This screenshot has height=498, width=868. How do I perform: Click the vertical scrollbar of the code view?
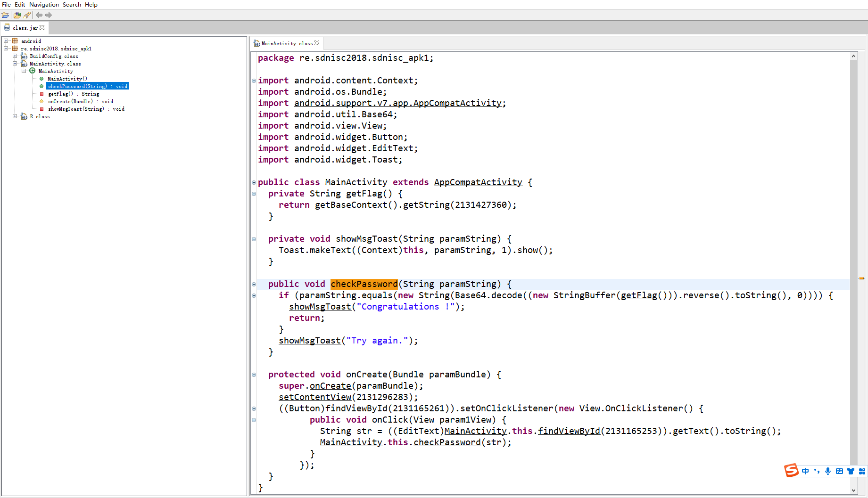(x=853, y=236)
